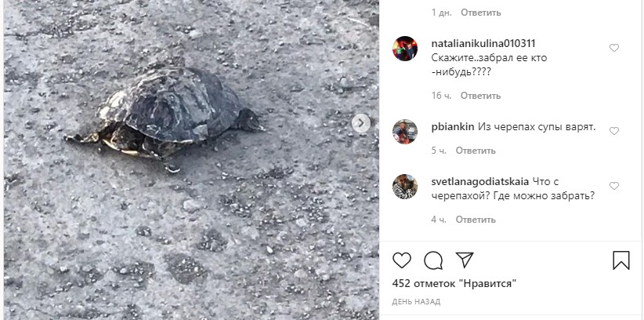
Task: Save post with the bookmark icon
Action: (x=621, y=260)
